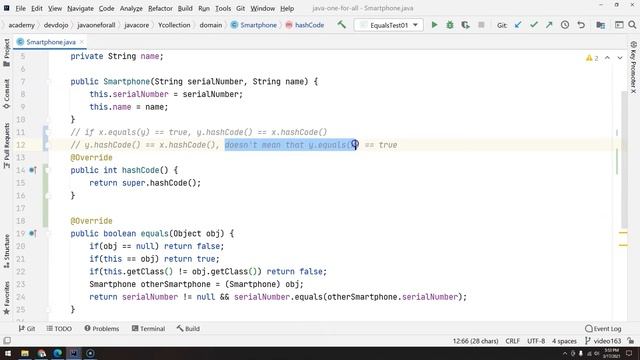This screenshot has height=360, width=640.
Task: Open Pull Requests tool window sidebar
Action: pyautogui.click(x=7, y=146)
